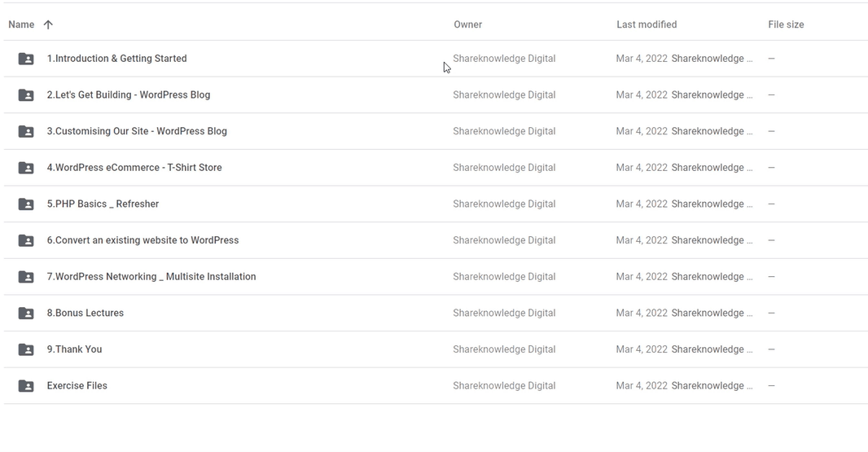
Task: Select the shared folder icon for 5.PHP Basics
Action: [x=26, y=204]
